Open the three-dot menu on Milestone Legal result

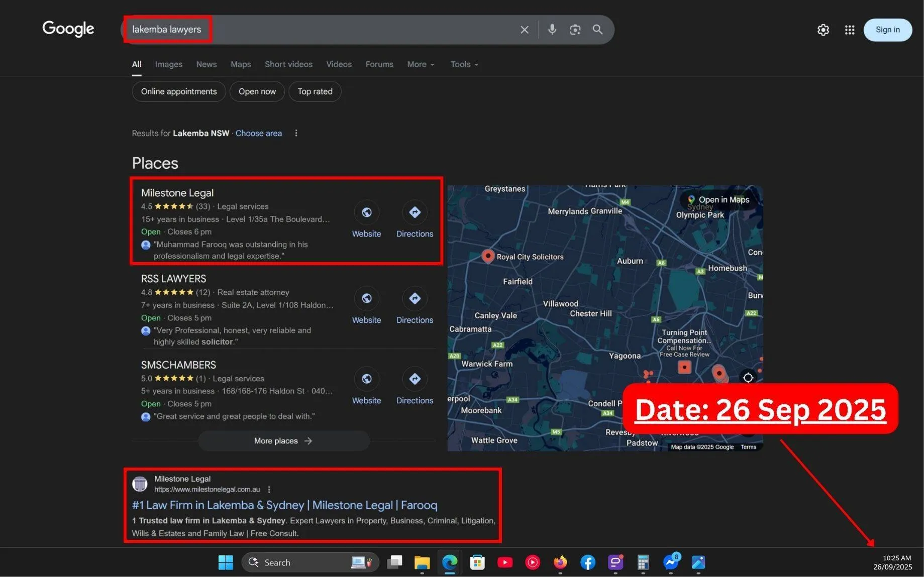click(269, 489)
